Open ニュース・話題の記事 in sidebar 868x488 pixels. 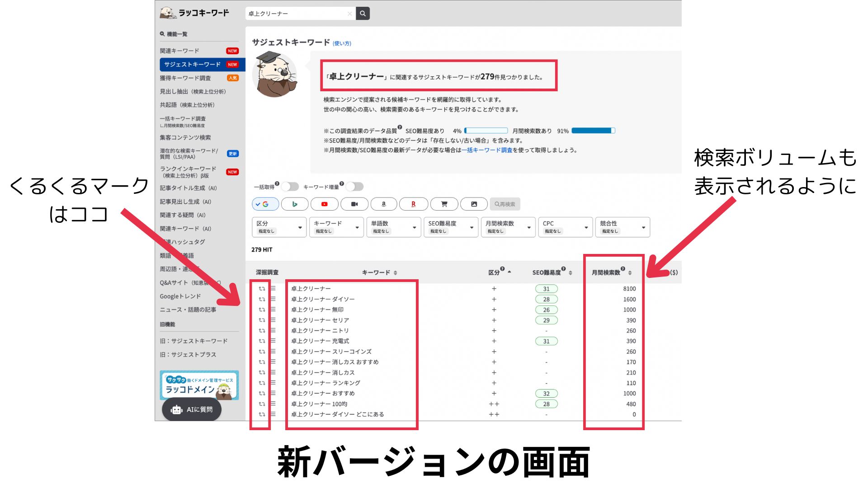tap(188, 310)
